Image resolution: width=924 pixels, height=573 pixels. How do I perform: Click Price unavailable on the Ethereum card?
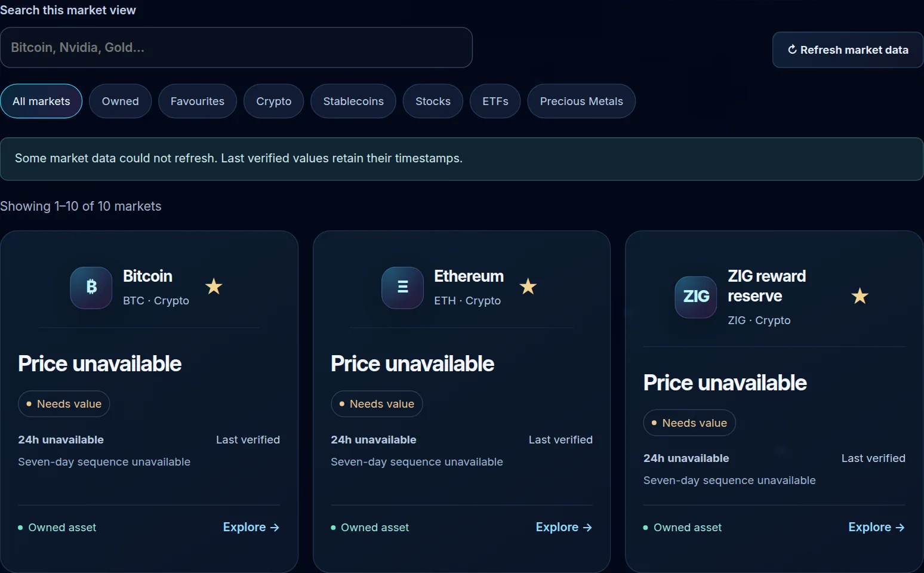[x=412, y=364]
